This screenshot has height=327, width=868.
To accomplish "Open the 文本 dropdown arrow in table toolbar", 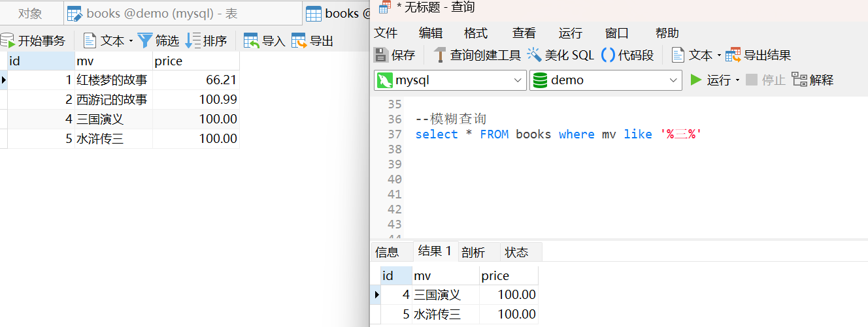I will coord(131,40).
